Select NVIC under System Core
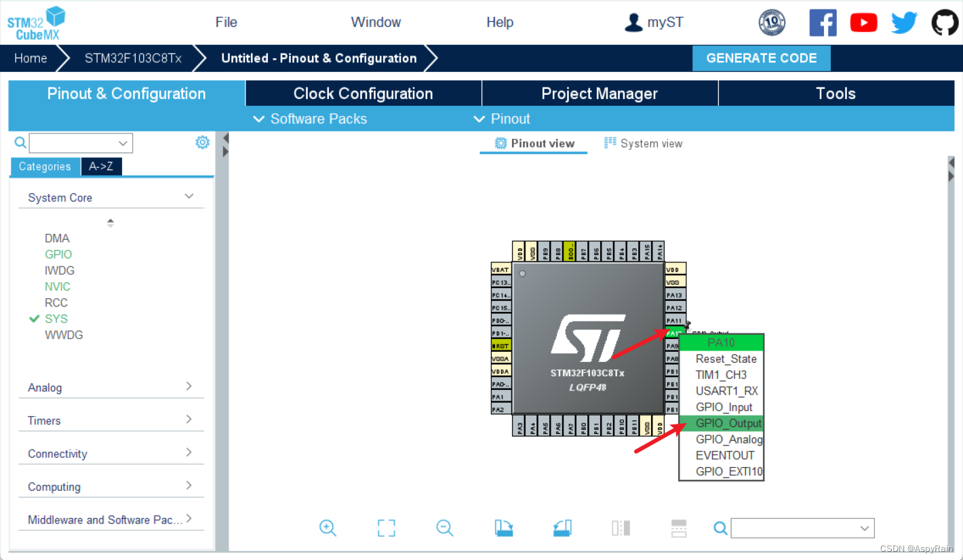The width and height of the screenshot is (963, 560). click(58, 286)
